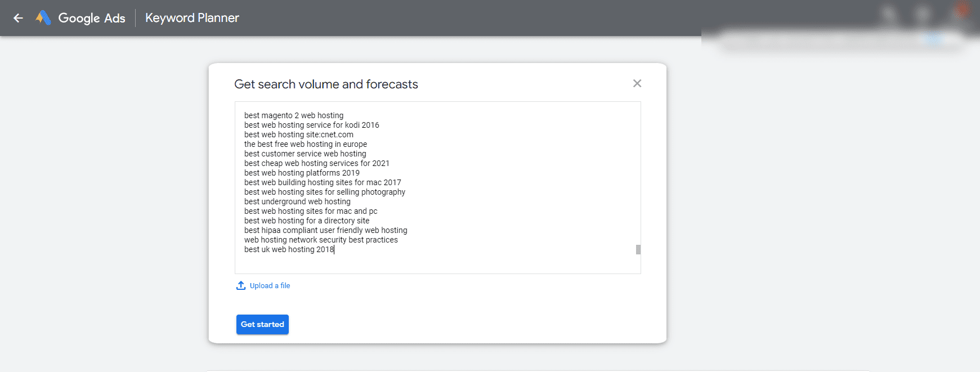Click 'best web hosting for a directory site' line
Image resolution: width=980 pixels, height=372 pixels.
click(307, 221)
